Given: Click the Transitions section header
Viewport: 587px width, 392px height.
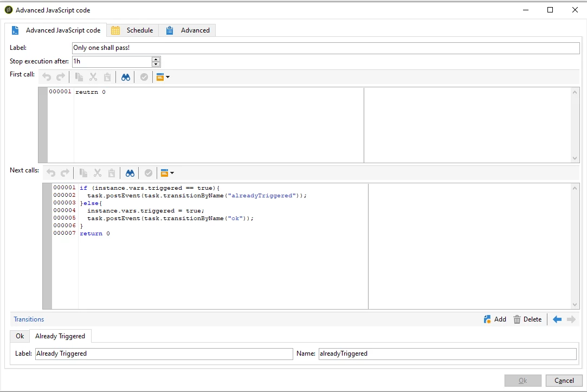Looking at the screenshot, I should pyautogui.click(x=29, y=319).
